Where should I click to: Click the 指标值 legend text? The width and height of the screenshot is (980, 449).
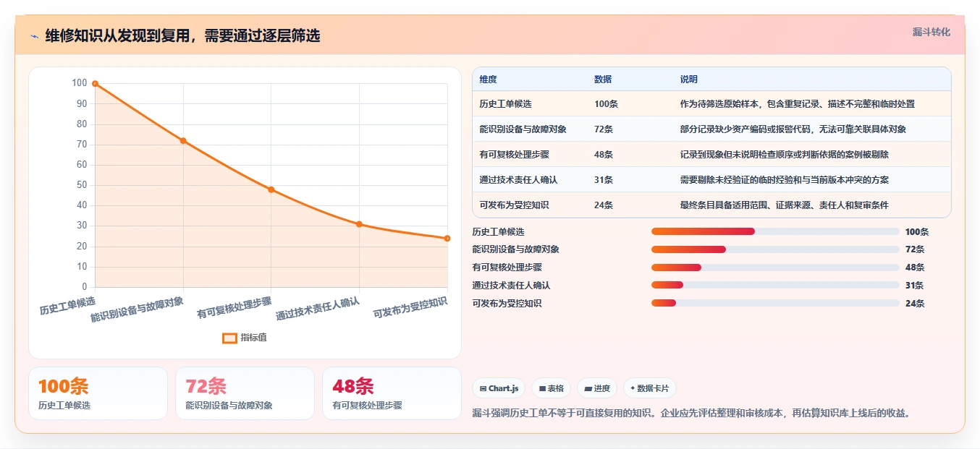[x=253, y=338]
